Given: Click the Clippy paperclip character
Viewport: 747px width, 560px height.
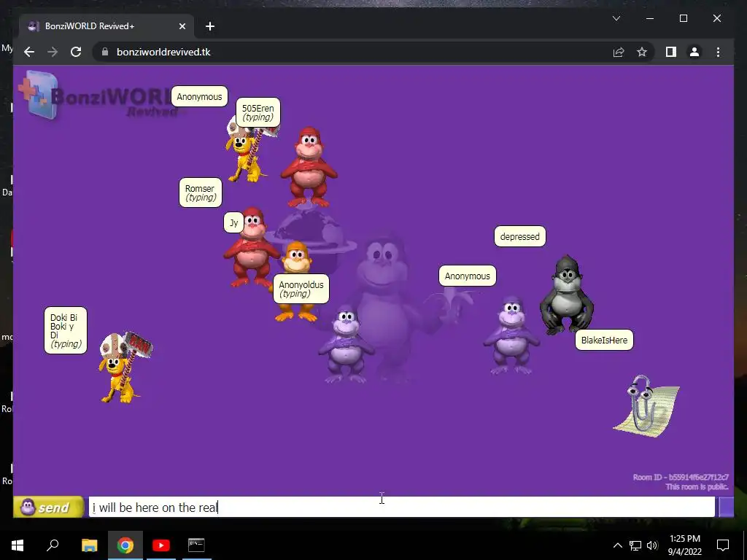Looking at the screenshot, I should click(646, 405).
